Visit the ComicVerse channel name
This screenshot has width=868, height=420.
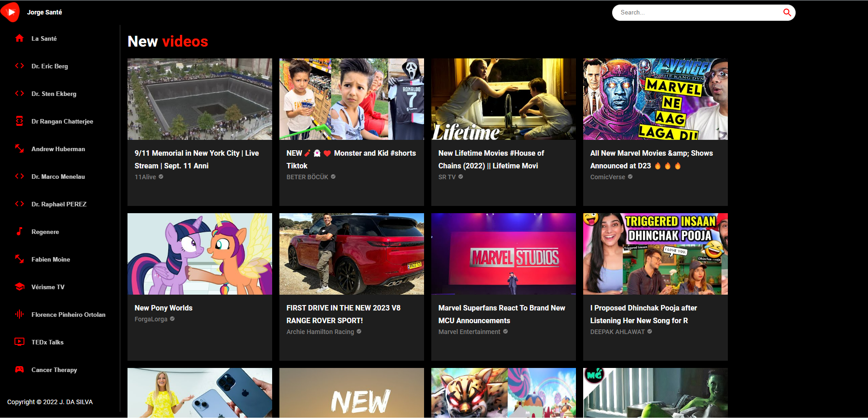pos(608,177)
